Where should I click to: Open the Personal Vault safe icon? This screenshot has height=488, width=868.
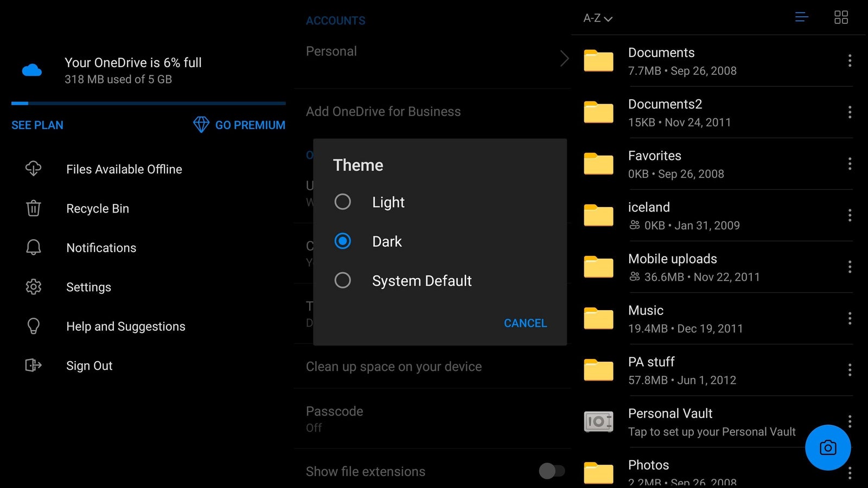click(x=598, y=421)
